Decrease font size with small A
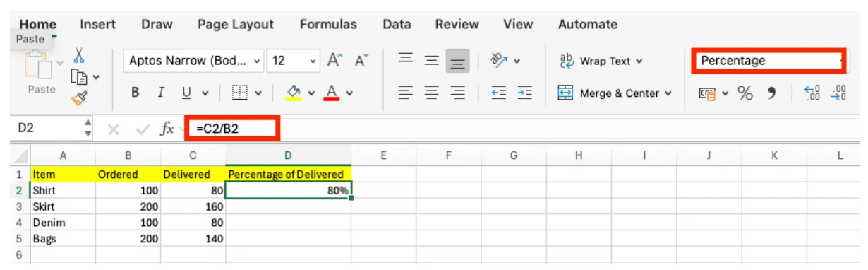This screenshot has height=270, width=868. (361, 61)
